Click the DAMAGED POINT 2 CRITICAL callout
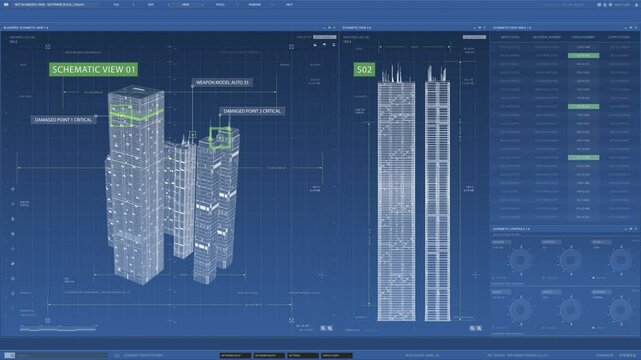Image resolution: width=641 pixels, height=360 pixels. coord(252,111)
